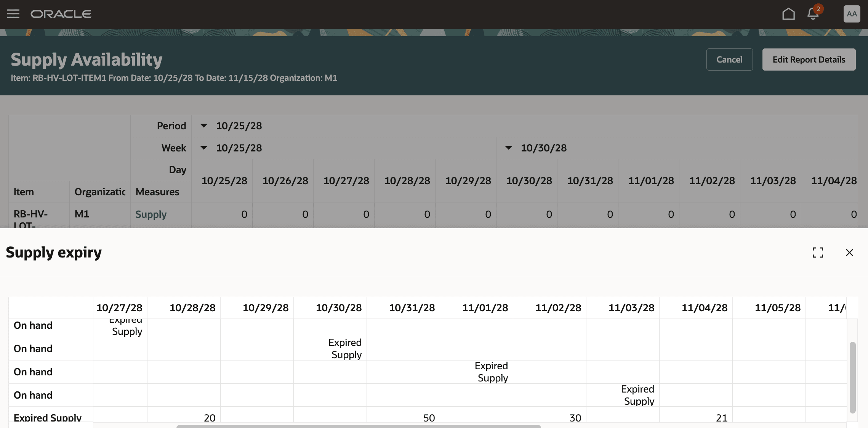Click the value 20 in Expired Supply row

point(210,418)
